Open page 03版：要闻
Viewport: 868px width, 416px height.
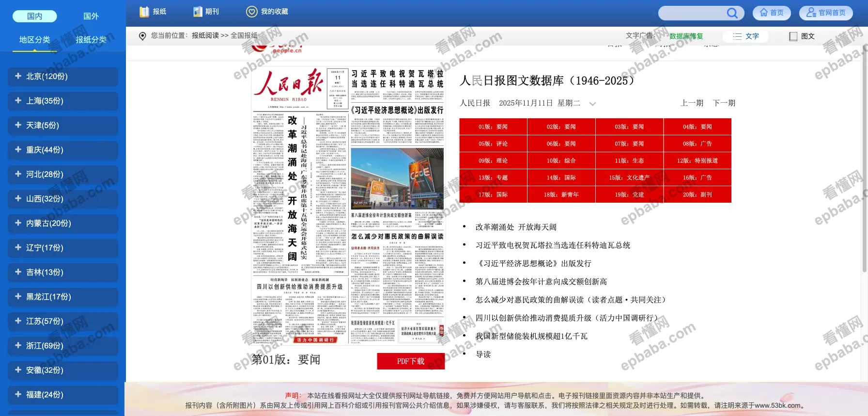pyautogui.click(x=629, y=127)
